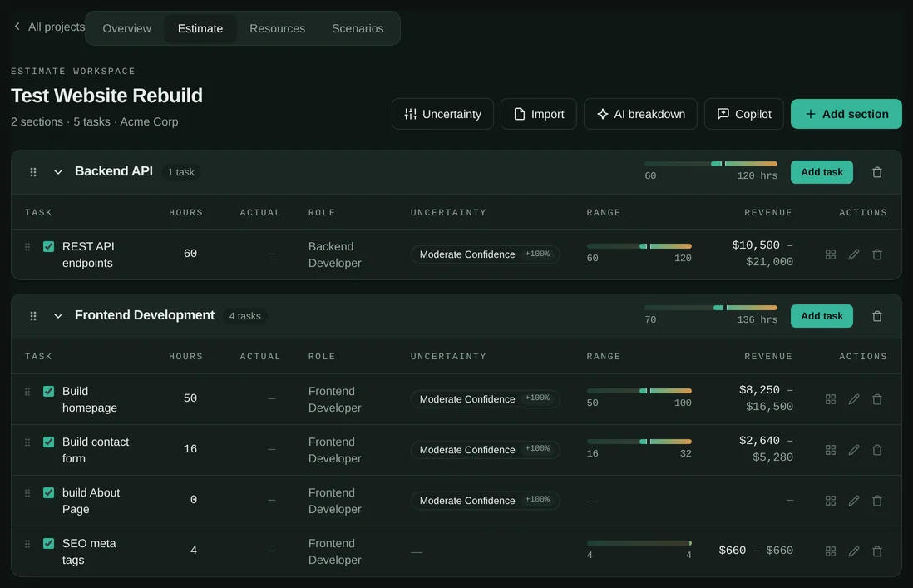This screenshot has width=913, height=588.
Task: Click the hours value 60 for REST API endpoints
Action: (x=190, y=254)
